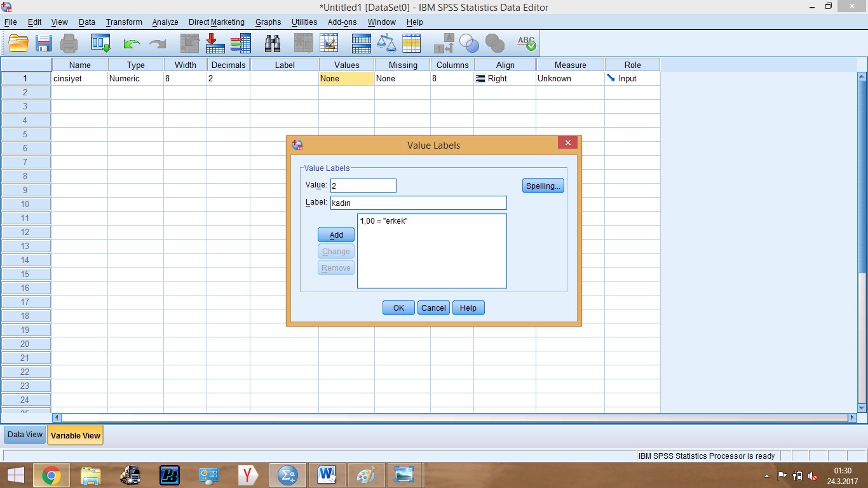Open File Explorer from taskbar

91,475
